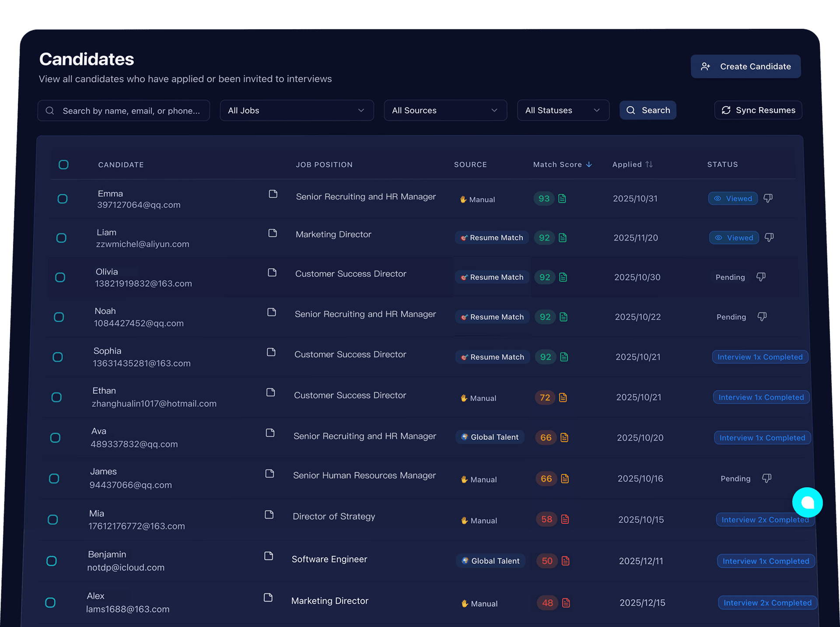Reject James using thumbs-down icon

pos(766,478)
